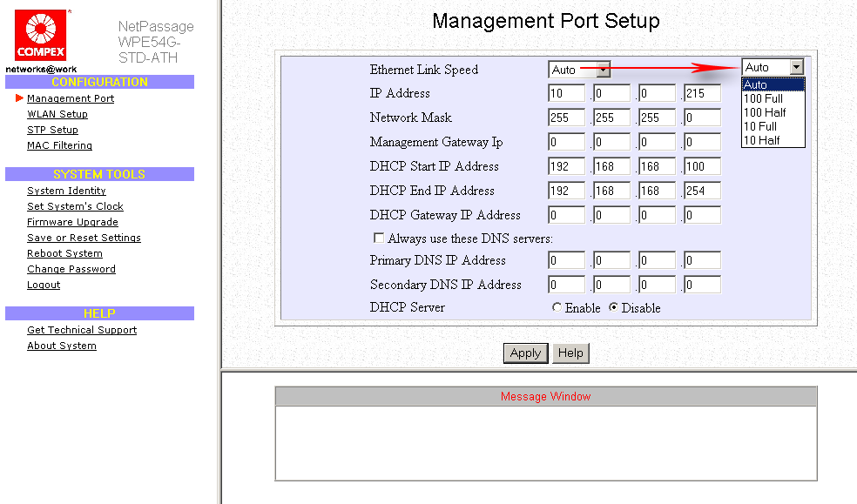The height and width of the screenshot is (504, 857).
Task: Select 100 Half in speed list
Action: [x=765, y=112]
